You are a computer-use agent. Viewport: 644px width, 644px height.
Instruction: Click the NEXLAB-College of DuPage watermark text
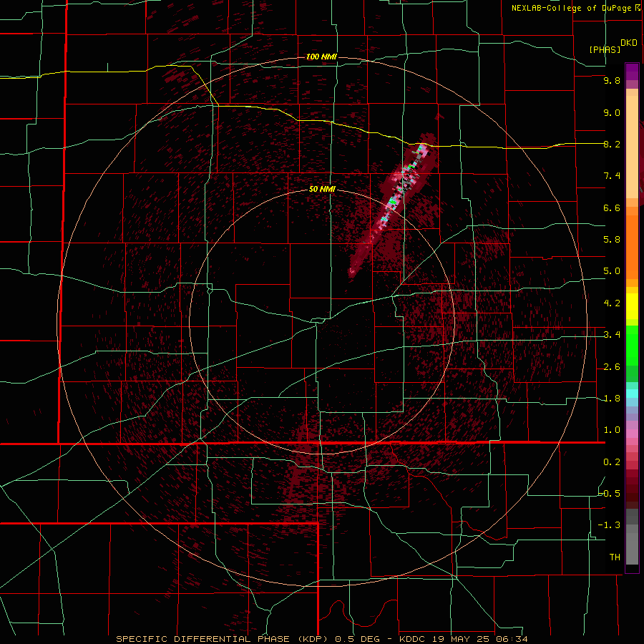pos(575,8)
